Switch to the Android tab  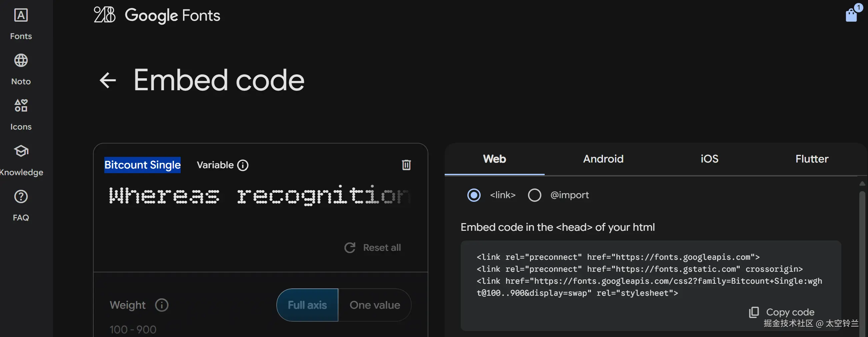point(603,159)
